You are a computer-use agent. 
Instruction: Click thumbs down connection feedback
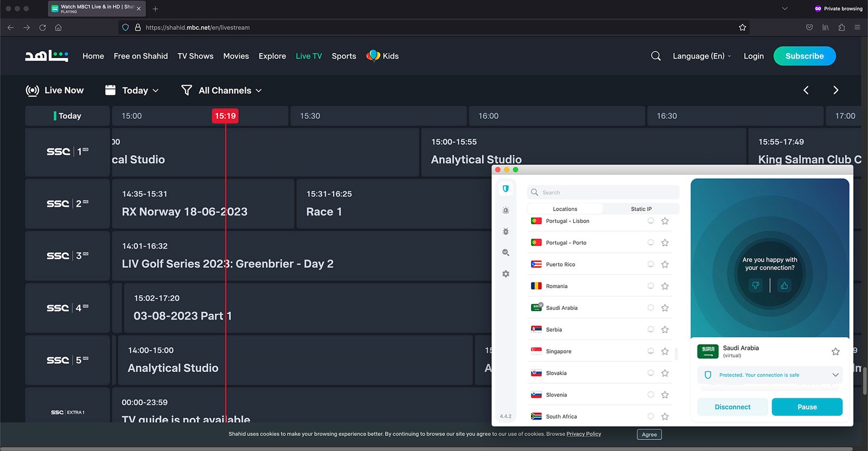click(x=755, y=285)
